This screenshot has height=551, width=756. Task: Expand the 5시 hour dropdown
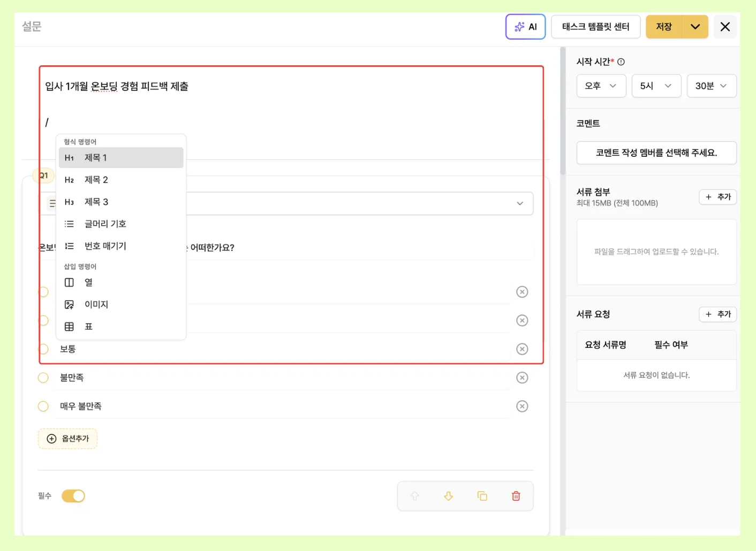[x=656, y=86]
